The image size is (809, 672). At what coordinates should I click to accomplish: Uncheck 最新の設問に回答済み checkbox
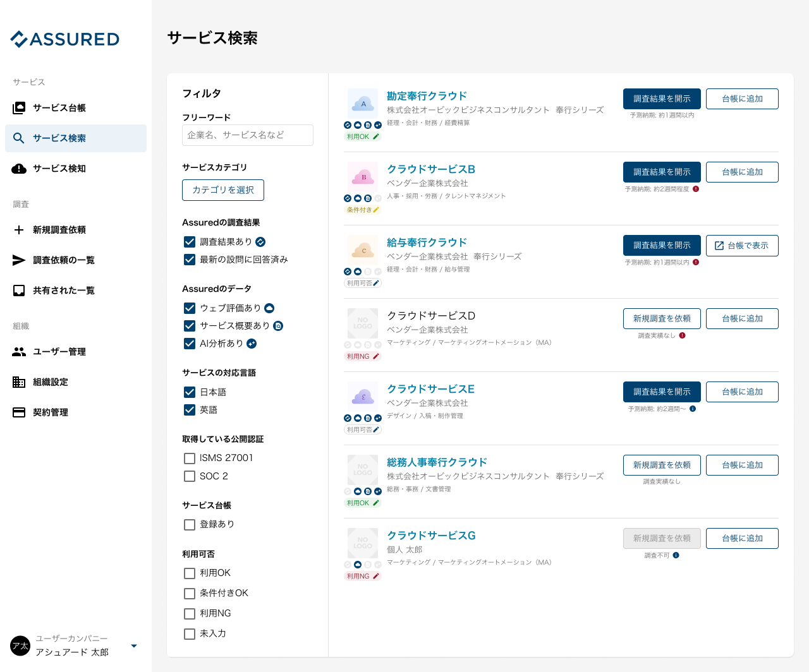[190, 260]
